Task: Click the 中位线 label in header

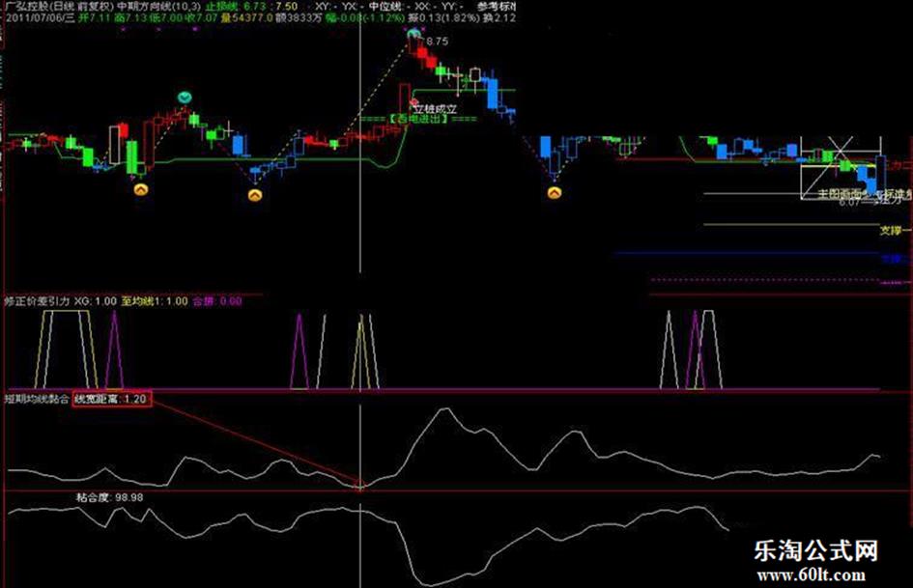Action: pos(385,7)
